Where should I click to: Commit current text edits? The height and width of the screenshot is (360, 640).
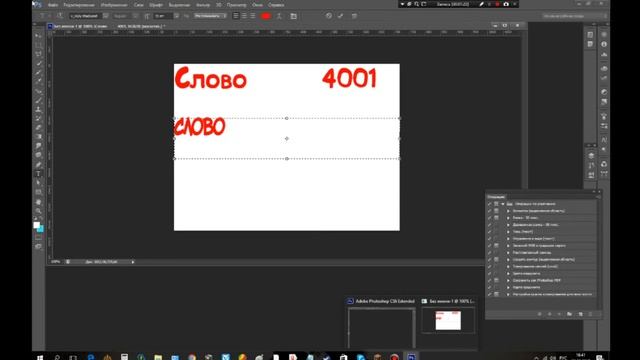click(x=340, y=16)
